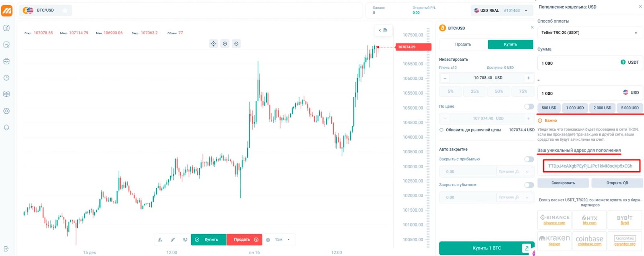Open the settings gear in left sidebar

click(x=6, y=111)
